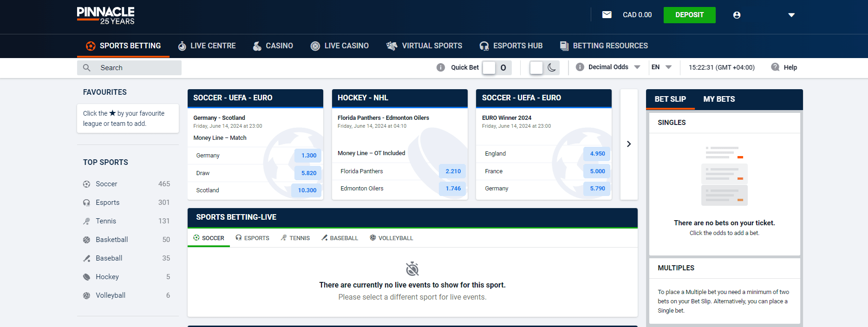Screen dimensions: 868x327
Task: Select the Tennis live betting tab
Action: [x=295, y=238]
